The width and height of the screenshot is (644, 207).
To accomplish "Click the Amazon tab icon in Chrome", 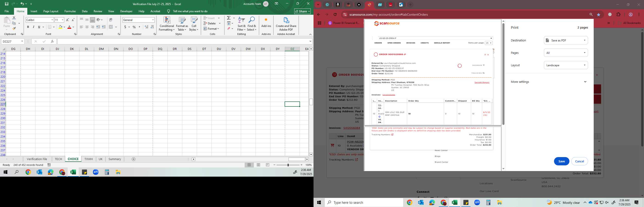I will pos(338,5).
